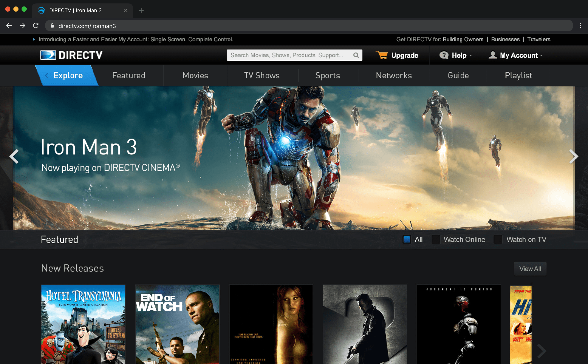The height and width of the screenshot is (364, 588).
Task: Open the Travelers link
Action: 539,39
